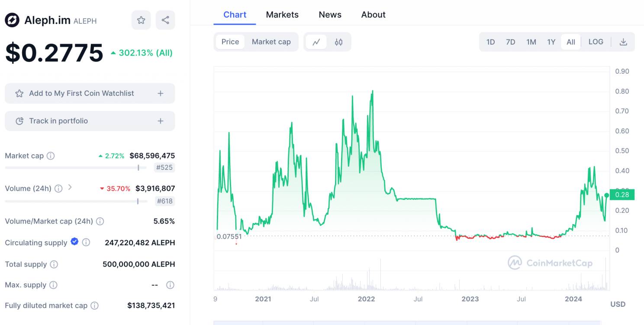Click plus icon for My First Coin Watchlist
644x325 pixels.
pos(161,94)
